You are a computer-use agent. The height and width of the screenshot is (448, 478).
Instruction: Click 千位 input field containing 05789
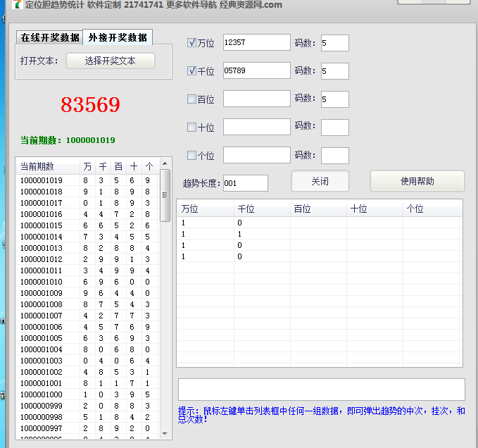[x=257, y=70]
